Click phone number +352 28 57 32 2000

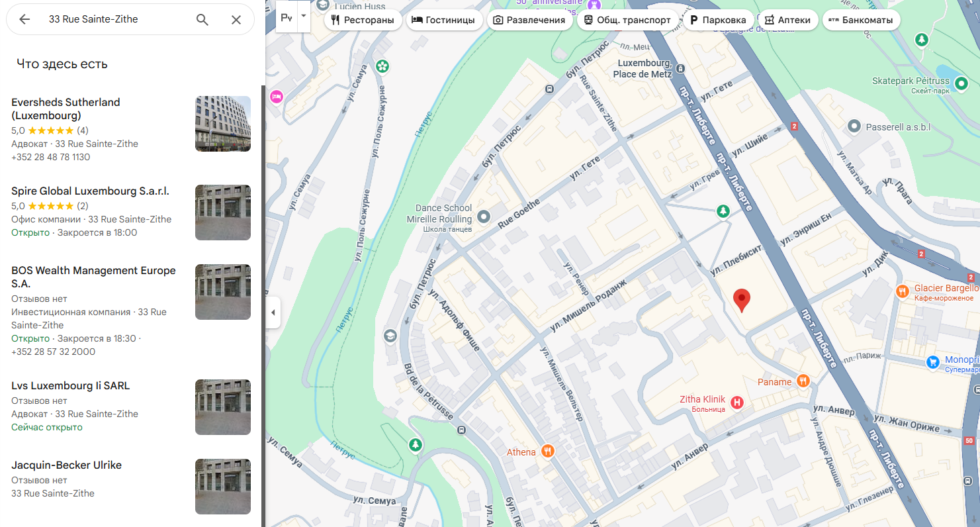pos(54,352)
